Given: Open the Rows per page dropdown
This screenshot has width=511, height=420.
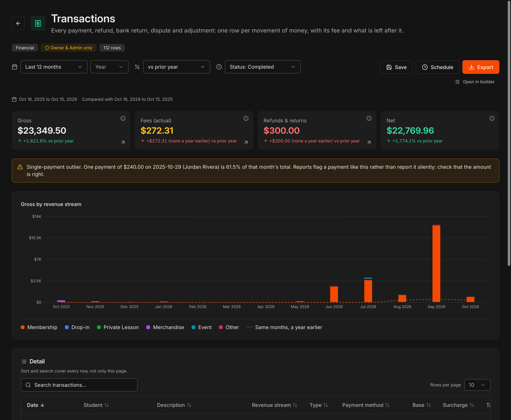Looking at the screenshot, I should tap(477, 385).
